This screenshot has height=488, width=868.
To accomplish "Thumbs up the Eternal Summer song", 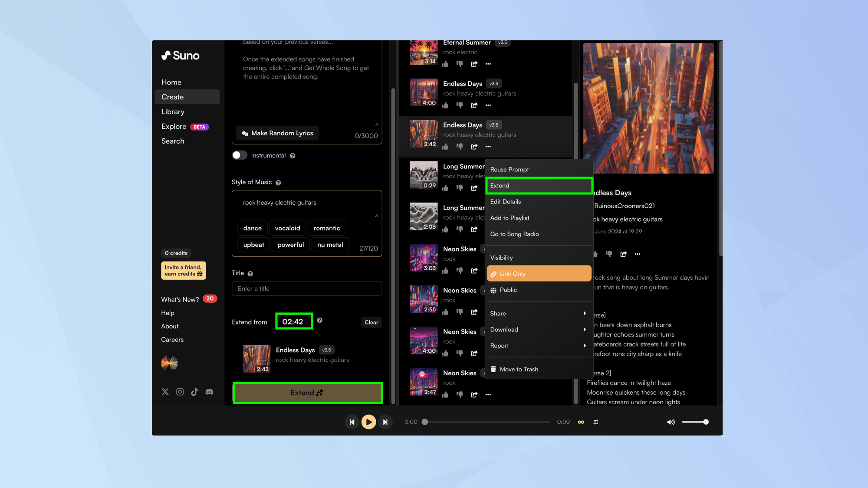I will coord(445,64).
